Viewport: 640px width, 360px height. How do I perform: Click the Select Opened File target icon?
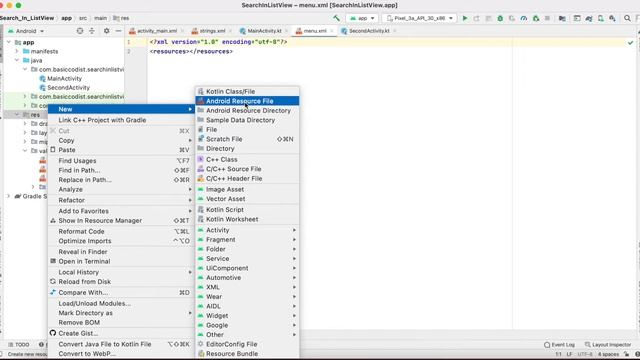click(x=80, y=31)
